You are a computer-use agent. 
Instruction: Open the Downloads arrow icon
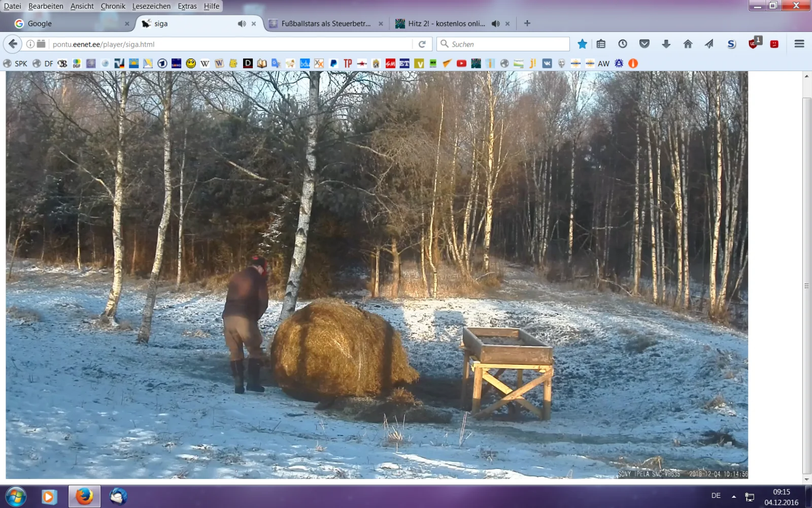(666, 44)
